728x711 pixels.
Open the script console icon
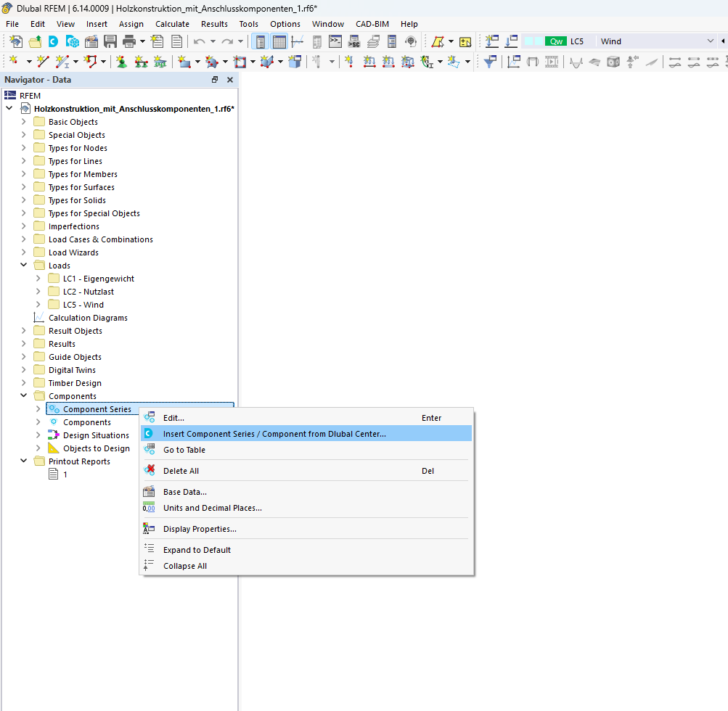coord(335,42)
